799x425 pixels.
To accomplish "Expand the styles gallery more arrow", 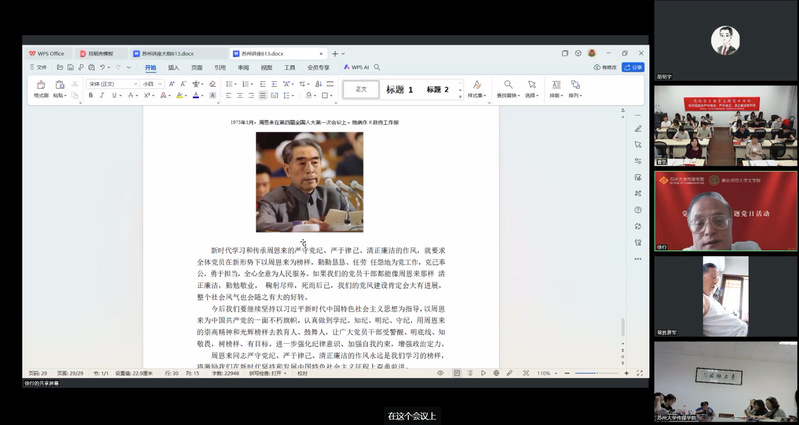I will 458,96.
